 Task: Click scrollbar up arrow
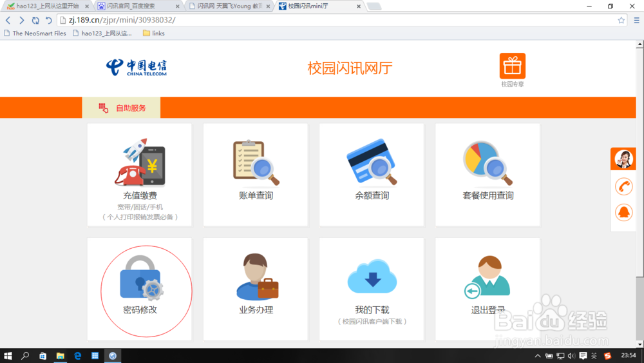(x=640, y=44)
